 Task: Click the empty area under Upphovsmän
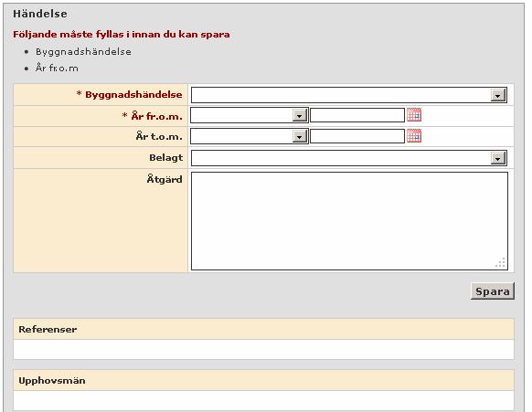263,400
